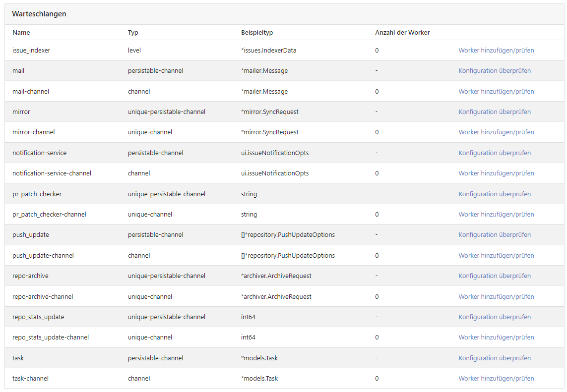Open Worker hinzufügen/prüfen for repo-archive-channel
567x392 pixels.
(496, 297)
